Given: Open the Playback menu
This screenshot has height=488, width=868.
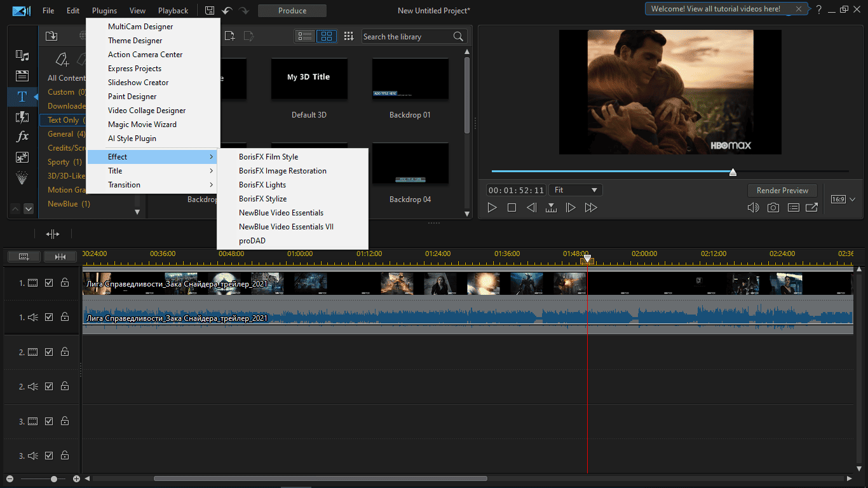Looking at the screenshot, I should (173, 11).
